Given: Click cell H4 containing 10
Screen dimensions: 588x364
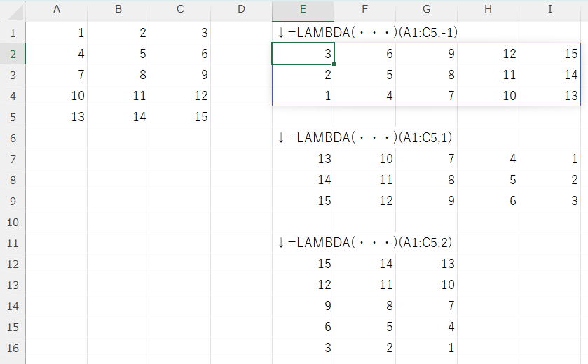Looking at the screenshot, I should 488,96.
